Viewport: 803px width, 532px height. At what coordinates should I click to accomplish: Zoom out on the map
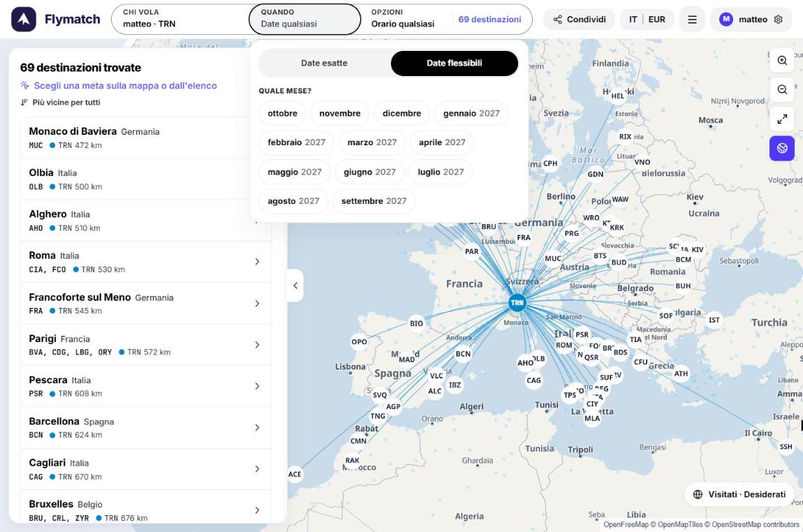point(782,89)
